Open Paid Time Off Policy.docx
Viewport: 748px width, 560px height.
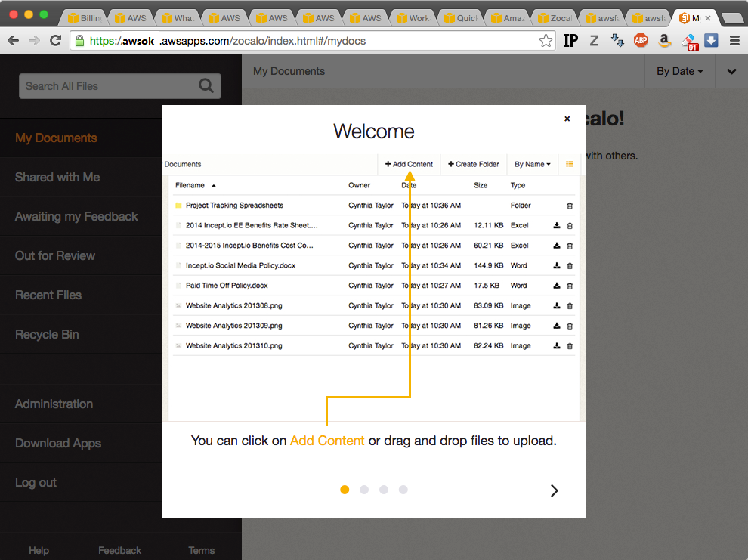coord(227,286)
